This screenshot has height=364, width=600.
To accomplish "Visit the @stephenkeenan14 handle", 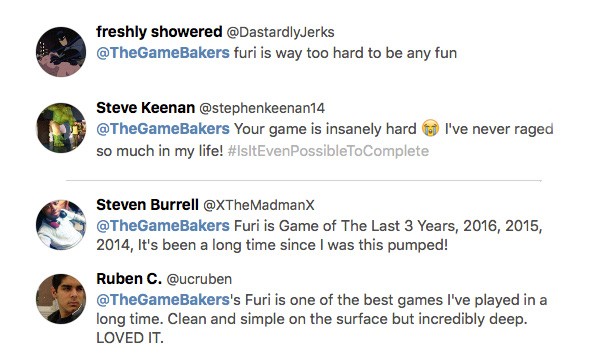I will (x=262, y=108).
